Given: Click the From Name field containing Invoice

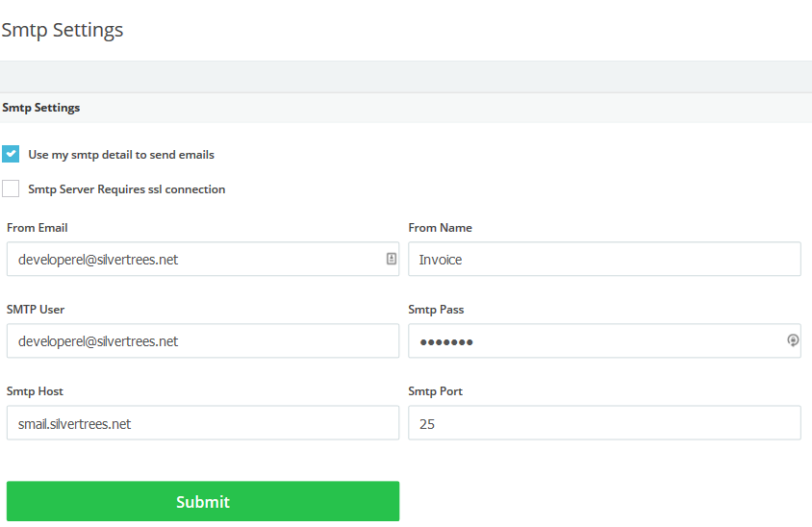Looking at the screenshot, I should [604, 260].
